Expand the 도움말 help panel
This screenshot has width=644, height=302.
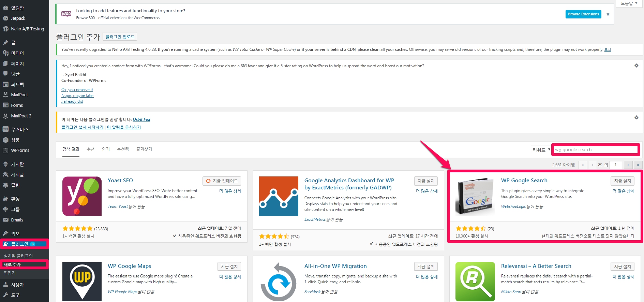[x=629, y=3]
